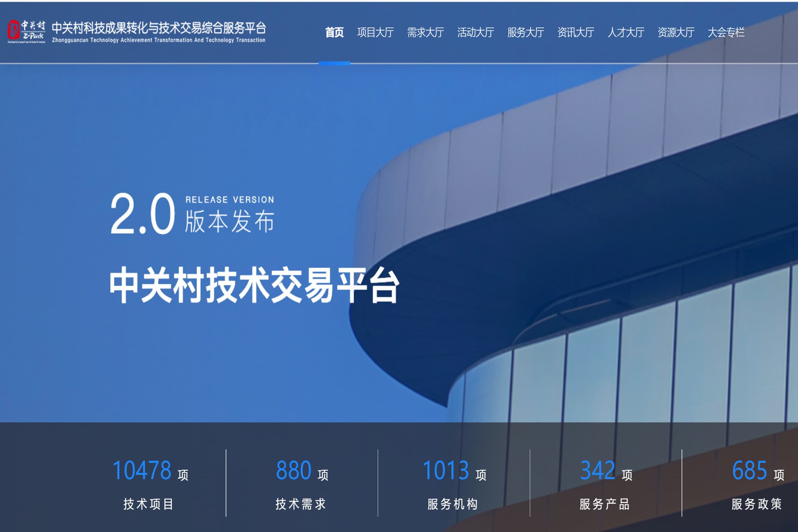
Task: Go to 需求大厅 in navigation
Action: tap(425, 32)
